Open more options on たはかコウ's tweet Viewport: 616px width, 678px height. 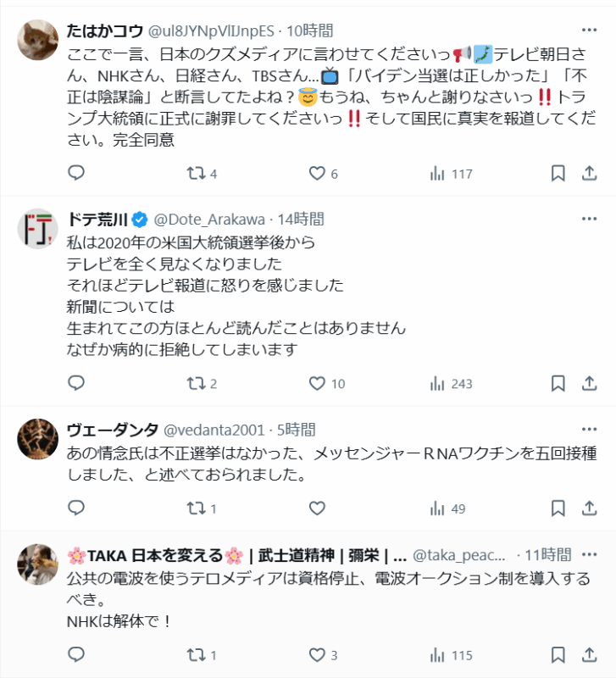tap(589, 31)
